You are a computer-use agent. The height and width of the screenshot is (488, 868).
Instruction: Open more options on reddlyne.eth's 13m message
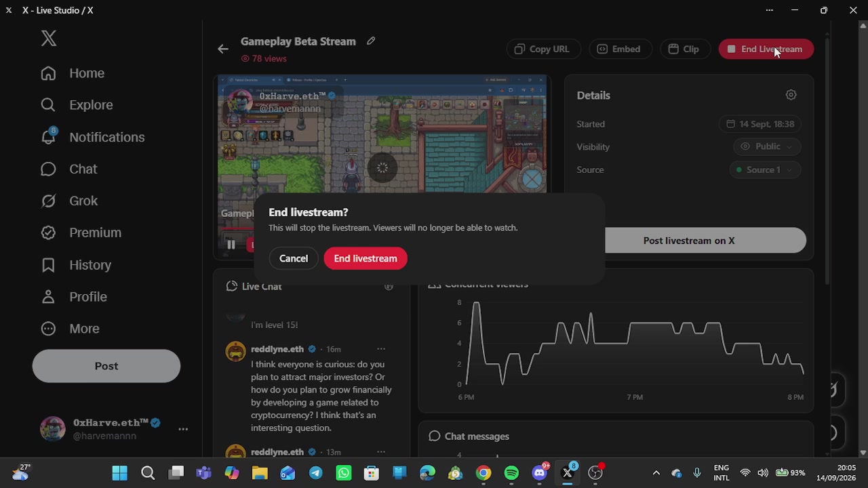(381, 452)
